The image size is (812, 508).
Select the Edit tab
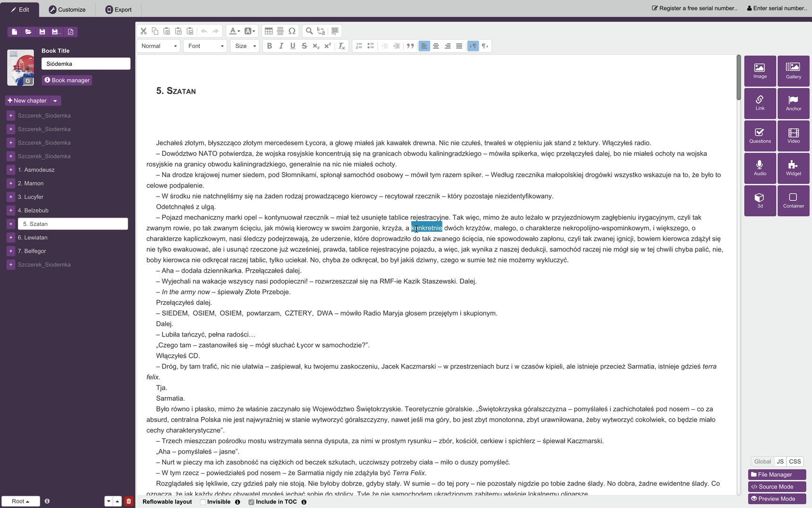pos(20,9)
